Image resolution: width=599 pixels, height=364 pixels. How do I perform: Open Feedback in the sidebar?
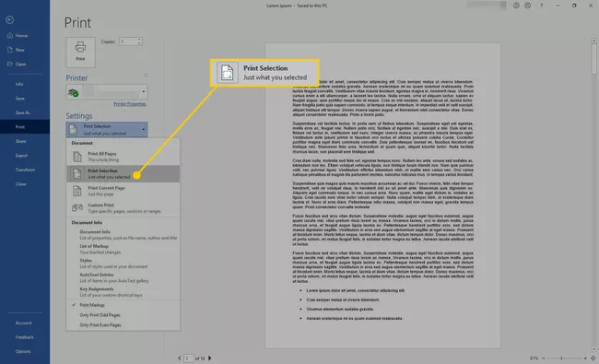point(24,337)
